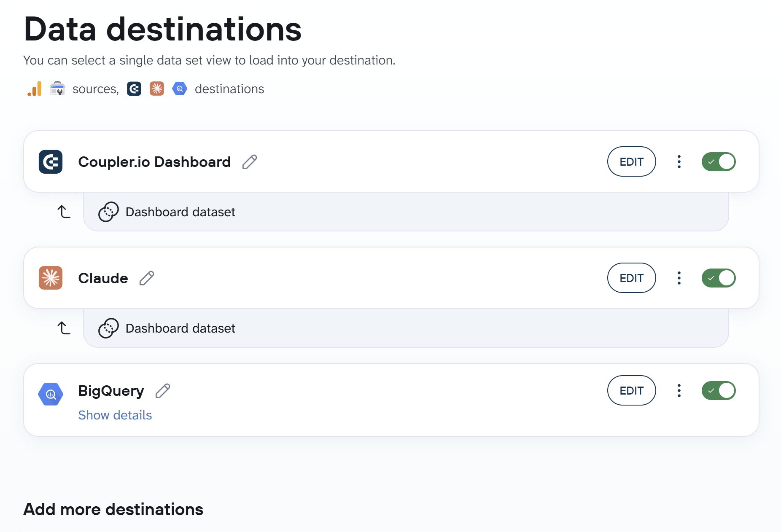Edit the Coupler.io Dashboard destination
Viewport: 781px width, 532px height.
632,162
